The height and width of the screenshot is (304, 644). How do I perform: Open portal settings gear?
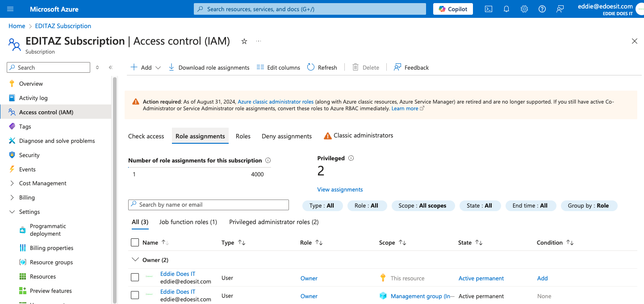524,9
